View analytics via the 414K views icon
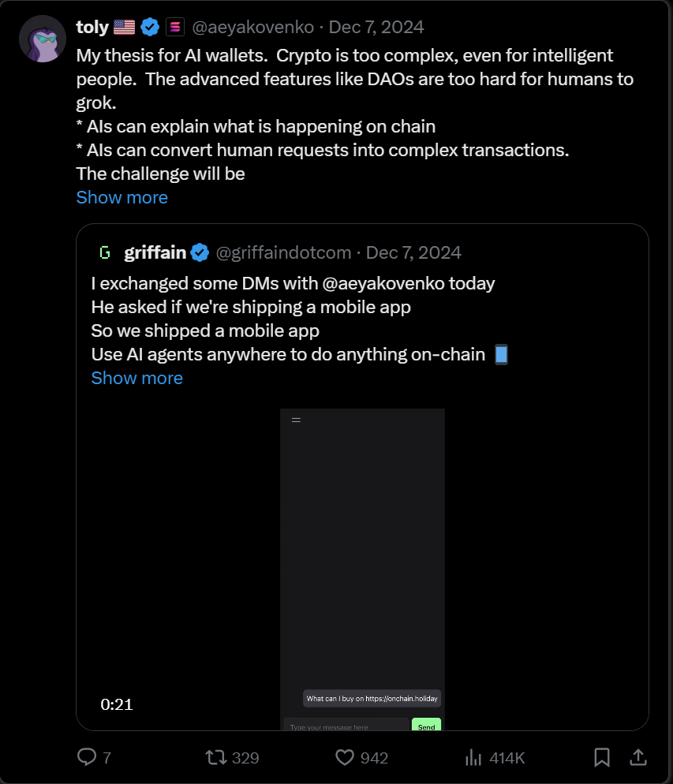This screenshot has width=673, height=784. pos(474,757)
